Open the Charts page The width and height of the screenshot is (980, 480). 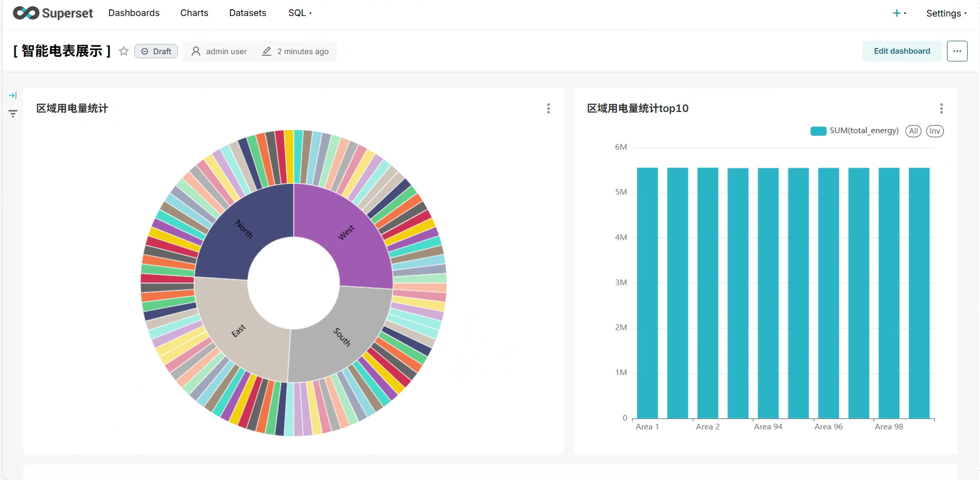194,13
